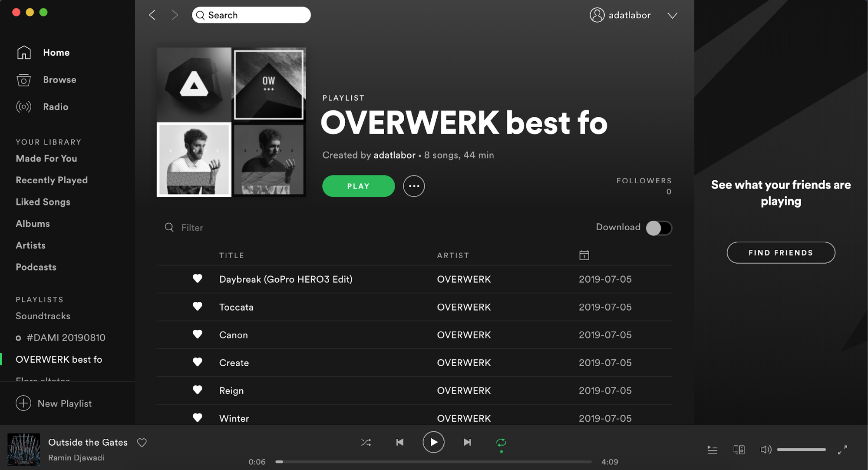Click the Search field
The width and height of the screenshot is (868, 470).
pos(251,15)
